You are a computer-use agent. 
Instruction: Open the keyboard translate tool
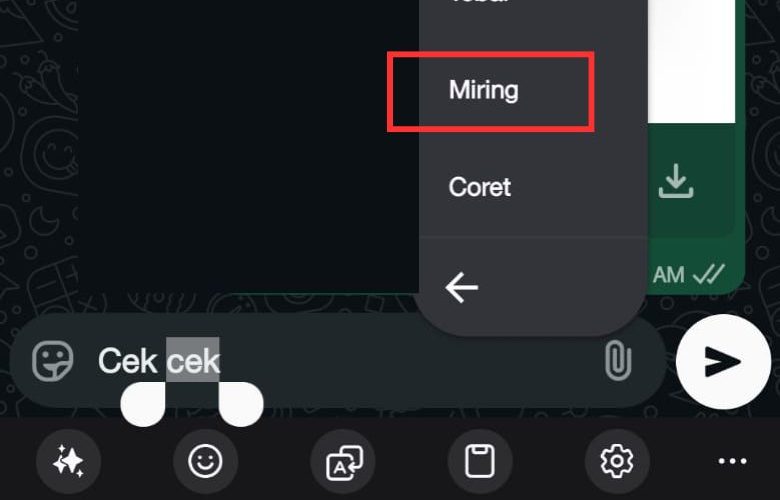[343, 462]
